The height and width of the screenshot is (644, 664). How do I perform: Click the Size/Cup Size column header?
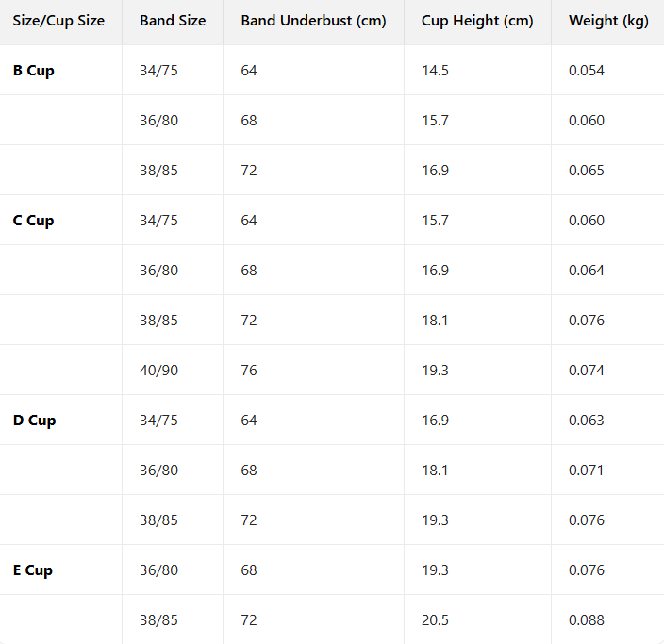click(58, 21)
